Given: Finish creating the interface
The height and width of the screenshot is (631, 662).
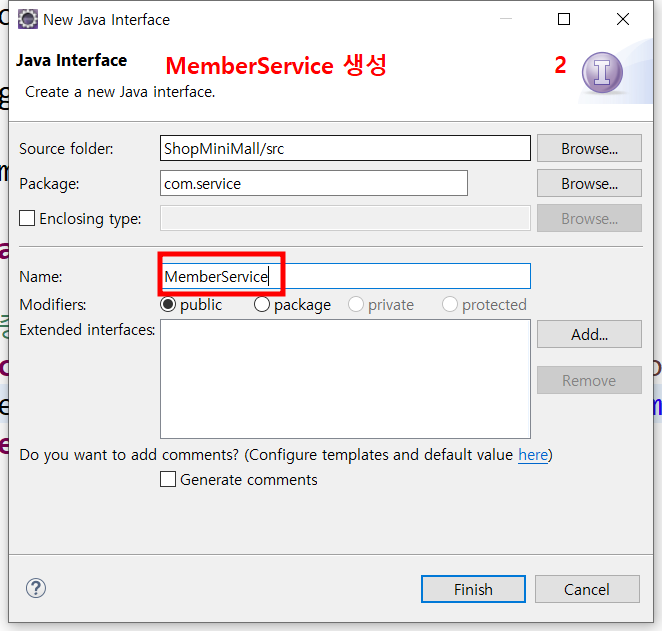Looking at the screenshot, I should [473, 589].
